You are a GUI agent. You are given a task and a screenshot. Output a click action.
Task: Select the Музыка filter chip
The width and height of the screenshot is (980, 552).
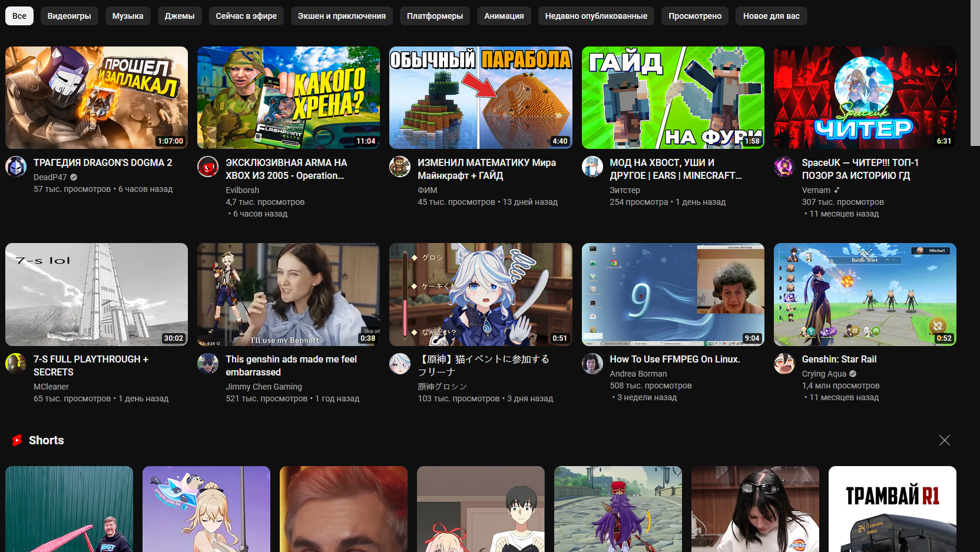click(128, 16)
